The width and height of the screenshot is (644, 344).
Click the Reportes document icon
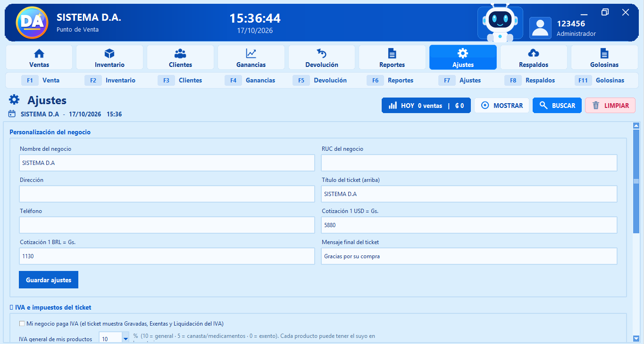392,53
